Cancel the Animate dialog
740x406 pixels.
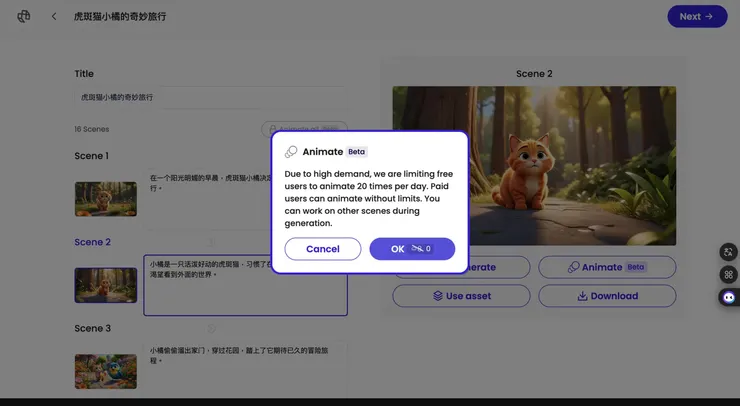point(323,249)
